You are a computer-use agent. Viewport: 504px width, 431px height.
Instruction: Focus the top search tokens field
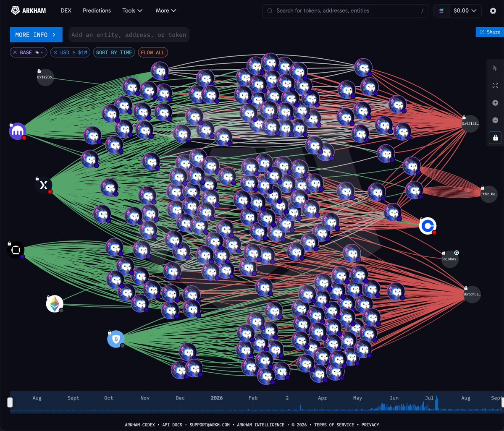(345, 11)
